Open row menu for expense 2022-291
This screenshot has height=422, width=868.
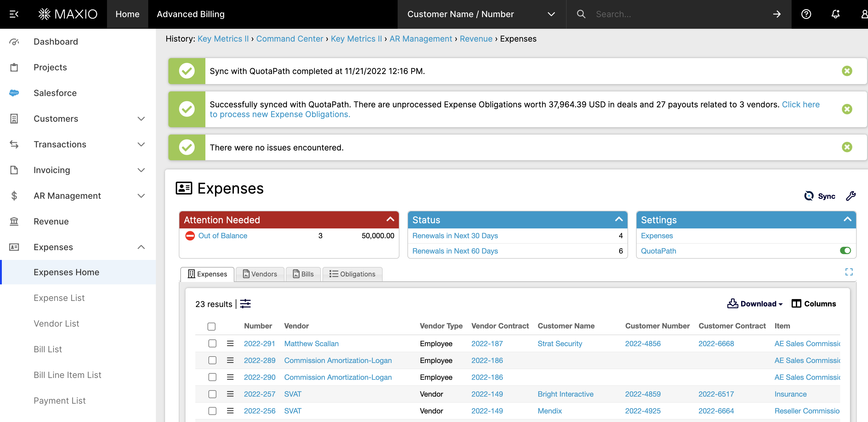click(x=230, y=343)
